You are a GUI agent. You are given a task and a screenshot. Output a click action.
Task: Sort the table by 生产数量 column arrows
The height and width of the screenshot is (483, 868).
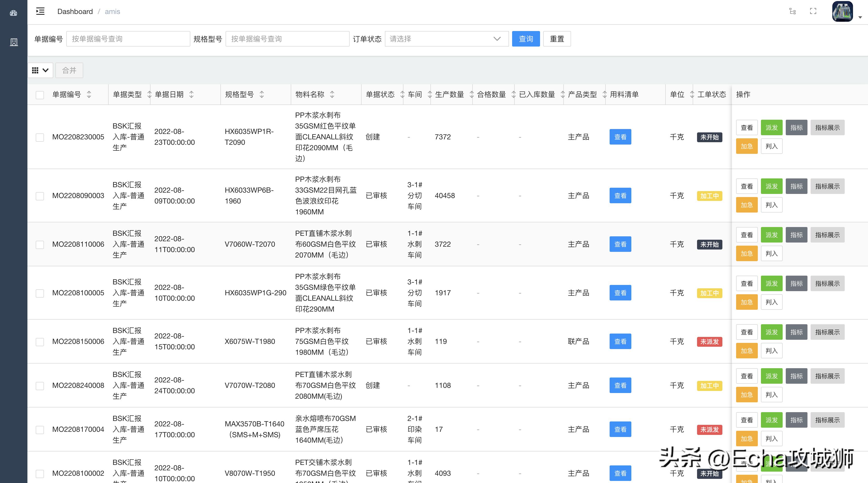point(472,95)
